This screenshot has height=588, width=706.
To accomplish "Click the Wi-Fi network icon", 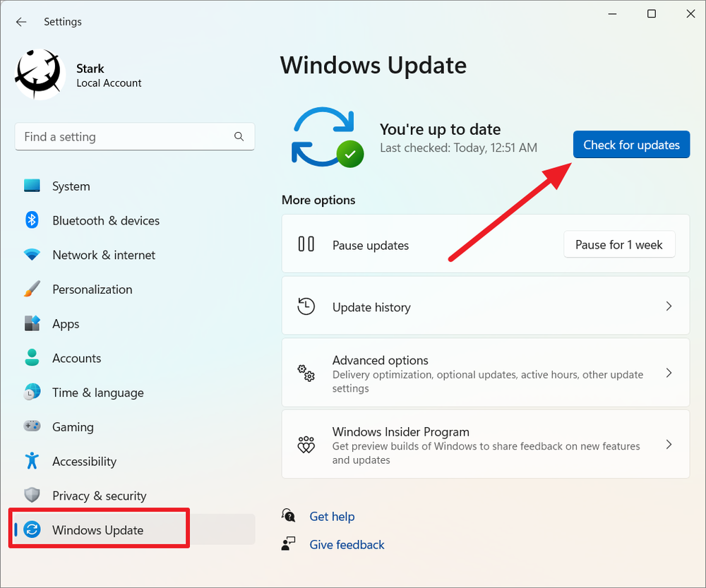I will click(32, 255).
